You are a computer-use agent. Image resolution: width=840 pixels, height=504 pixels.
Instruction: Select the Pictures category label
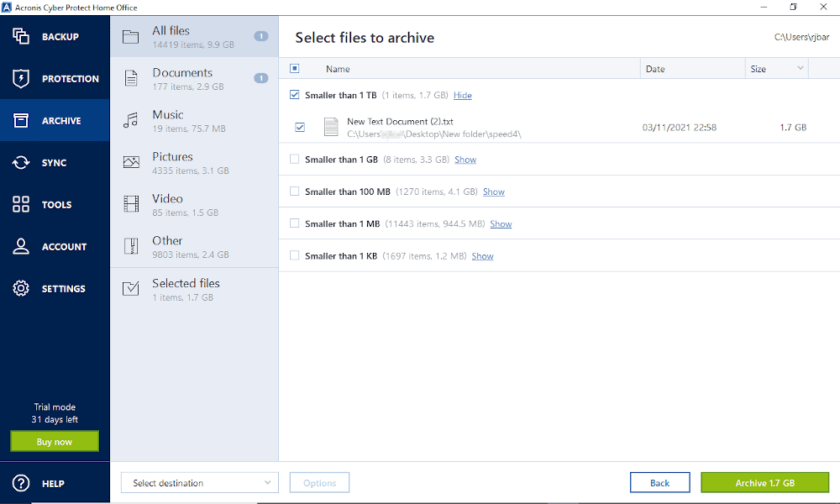(172, 156)
